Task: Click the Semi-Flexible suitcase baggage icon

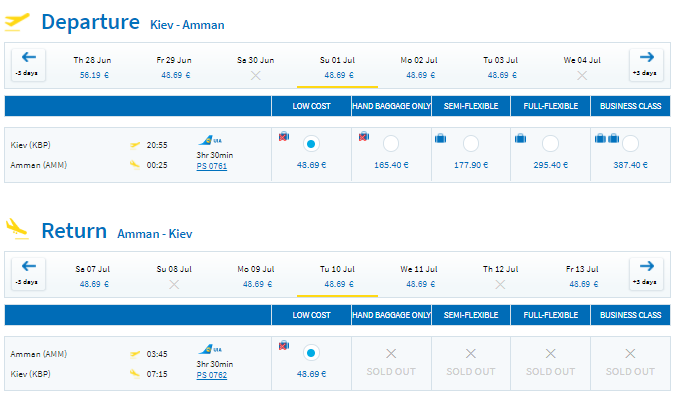Action: coord(440,139)
